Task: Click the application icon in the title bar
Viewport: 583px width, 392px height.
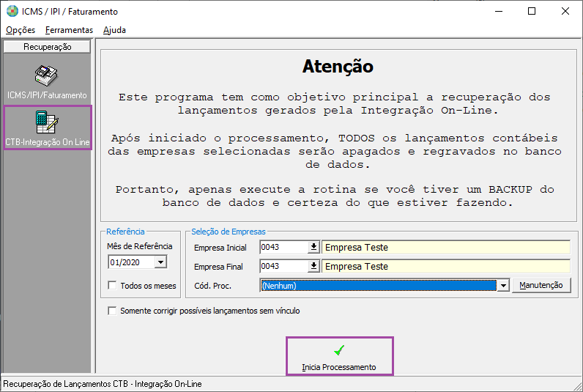Action: click(x=12, y=11)
